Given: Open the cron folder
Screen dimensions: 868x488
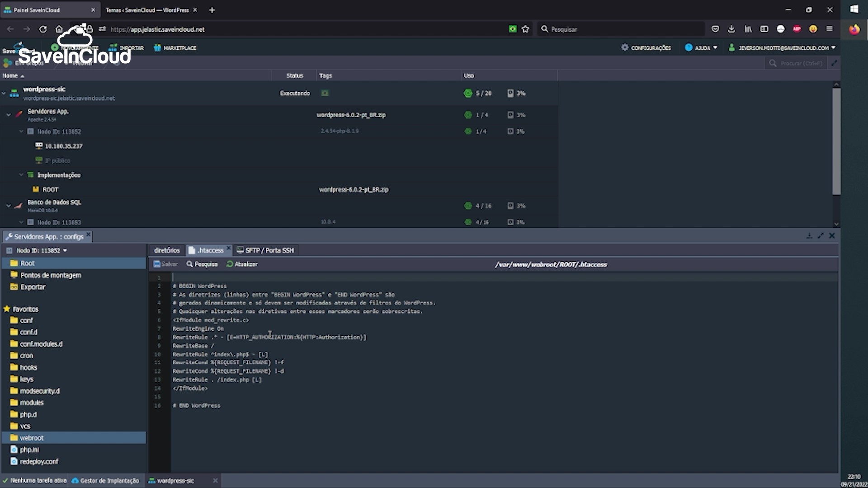Looking at the screenshot, I should (22, 356).
